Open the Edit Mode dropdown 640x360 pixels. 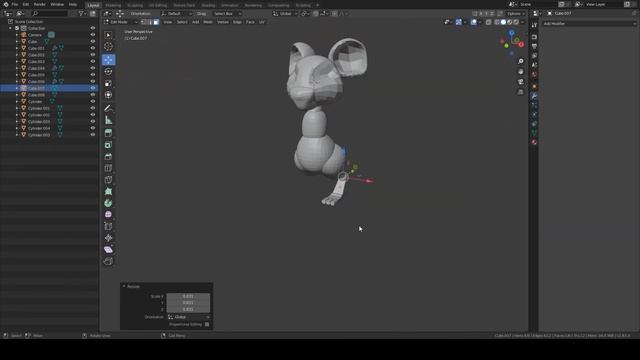[x=120, y=22]
